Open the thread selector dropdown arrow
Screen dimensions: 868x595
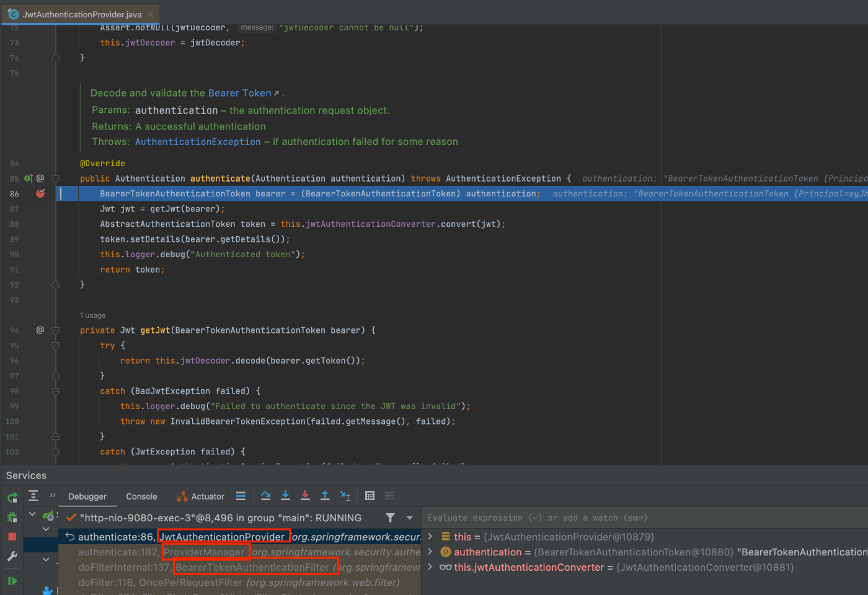point(410,518)
